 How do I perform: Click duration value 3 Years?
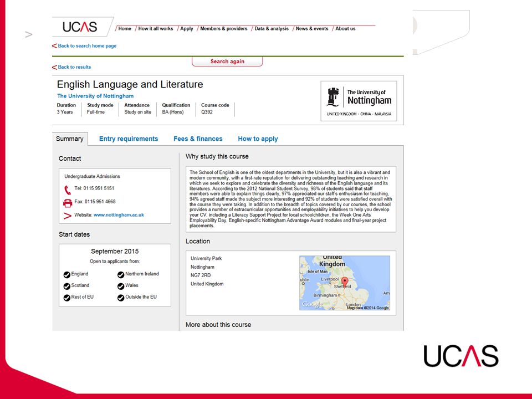pos(65,112)
